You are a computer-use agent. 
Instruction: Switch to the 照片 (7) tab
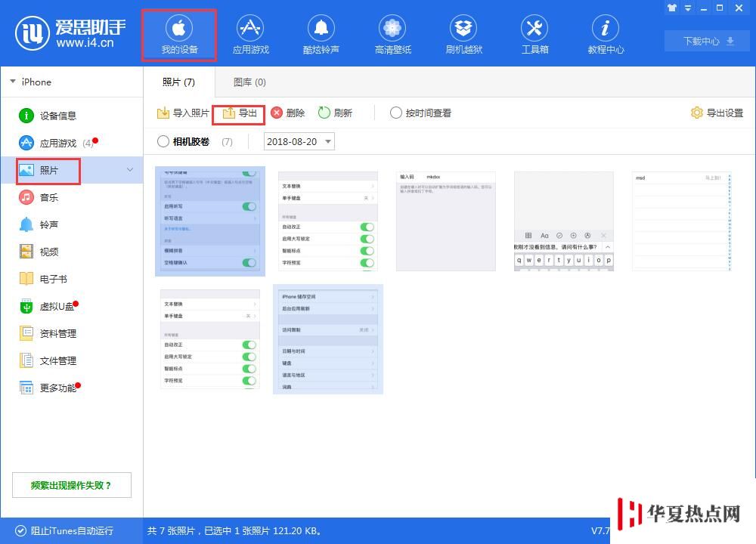[178, 82]
